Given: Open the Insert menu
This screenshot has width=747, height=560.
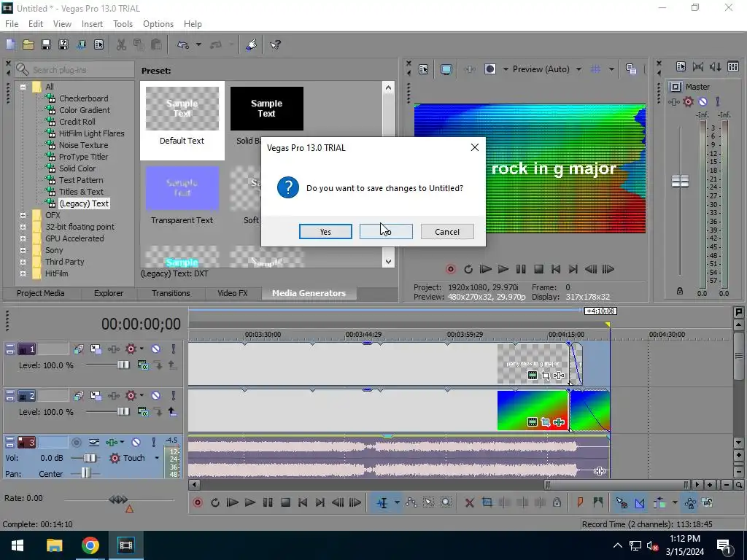Looking at the screenshot, I should click(92, 24).
